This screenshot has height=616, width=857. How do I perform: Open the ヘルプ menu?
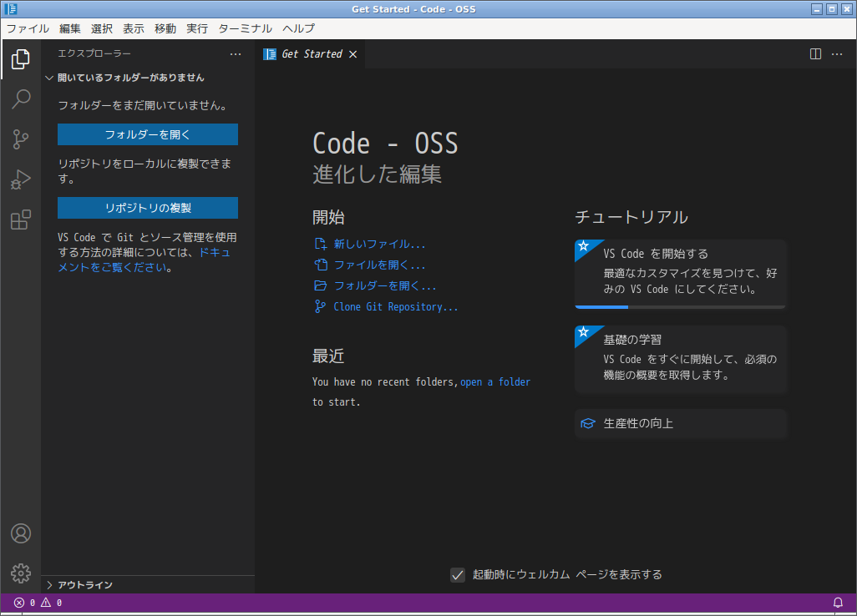click(298, 29)
